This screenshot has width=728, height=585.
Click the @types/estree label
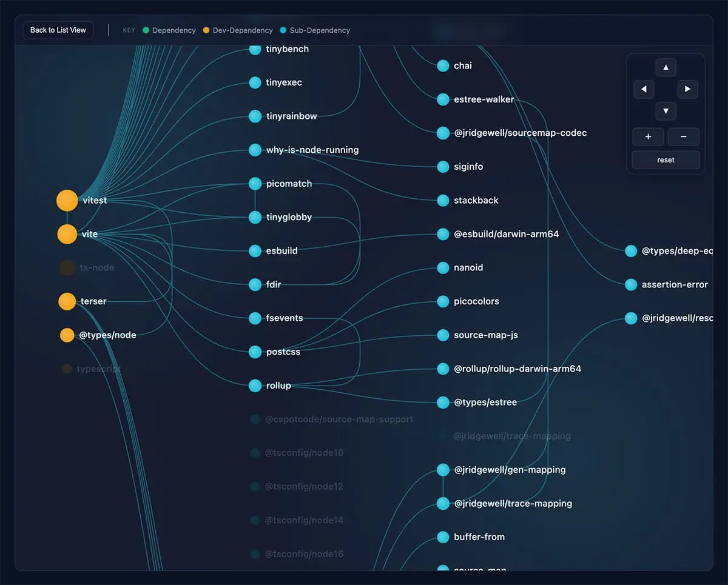[x=485, y=402]
